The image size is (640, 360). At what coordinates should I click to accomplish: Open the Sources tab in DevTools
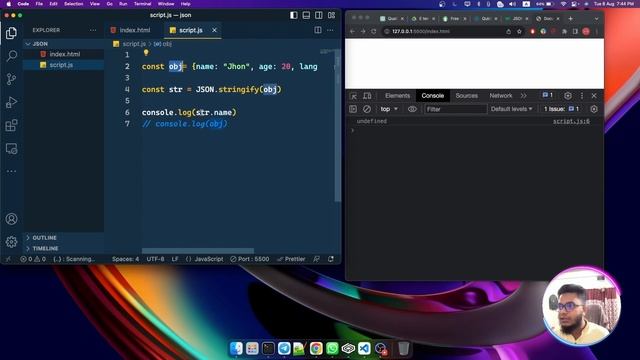click(467, 96)
